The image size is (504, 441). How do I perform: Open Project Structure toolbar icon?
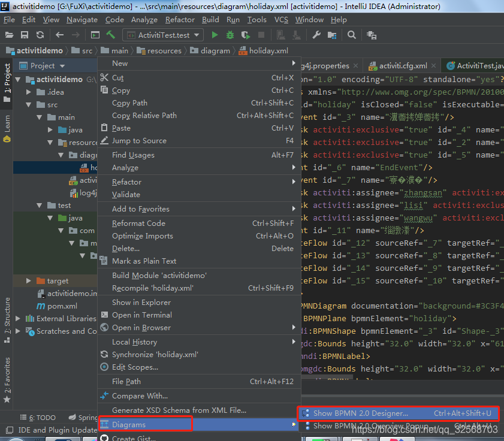tap(332, 35)
